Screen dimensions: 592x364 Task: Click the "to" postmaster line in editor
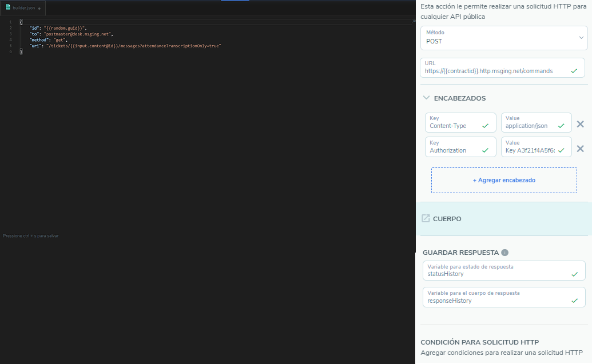[71, 34]
